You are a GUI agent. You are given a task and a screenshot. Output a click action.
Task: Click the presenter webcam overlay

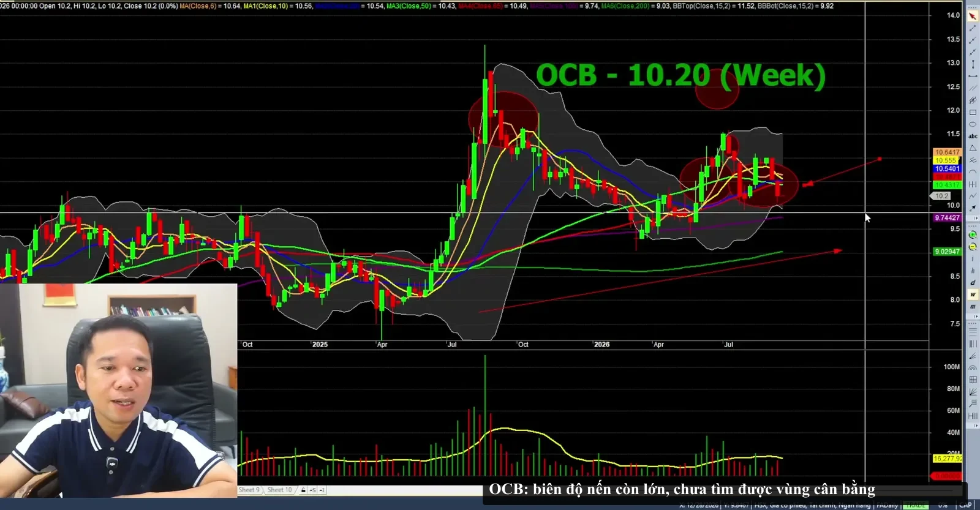[x=118, y=390]
